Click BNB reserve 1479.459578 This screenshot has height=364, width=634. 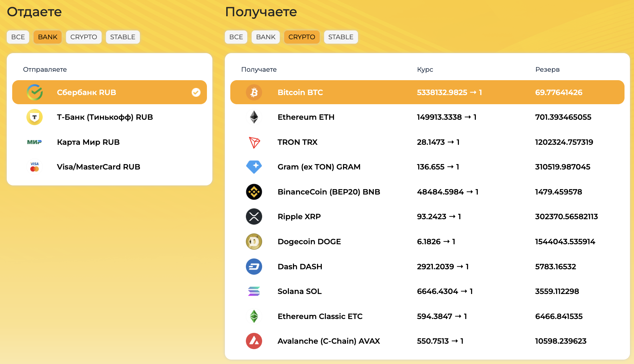click(558, 192)
